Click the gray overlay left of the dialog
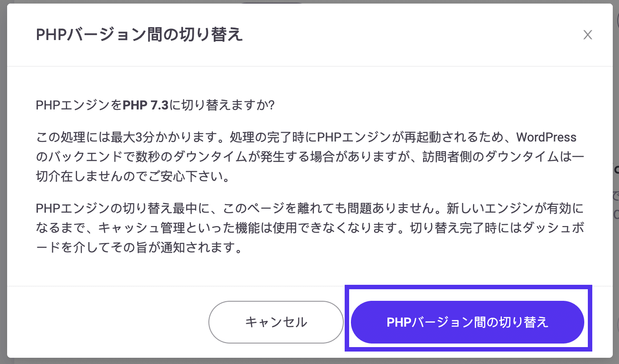The height and width of the screenshot is (364, 619). [x=4, y=178]
